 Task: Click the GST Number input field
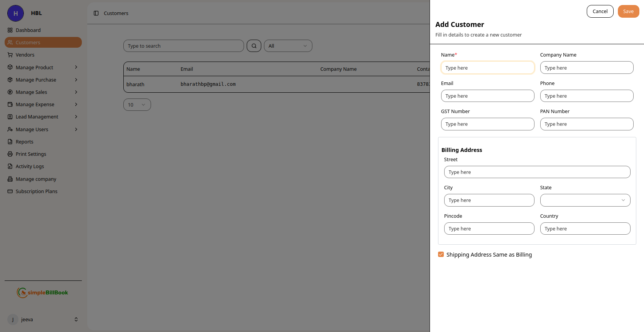tap(487, 124)
